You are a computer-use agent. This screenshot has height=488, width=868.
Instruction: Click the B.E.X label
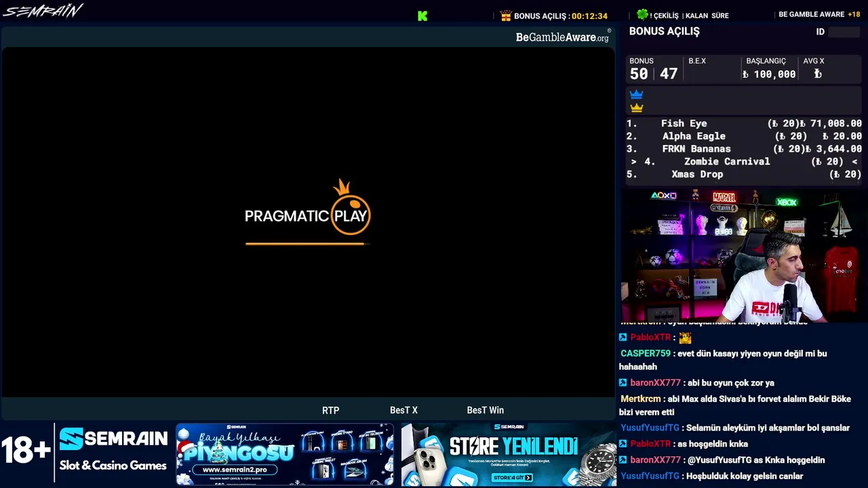[x=697, y=61]
